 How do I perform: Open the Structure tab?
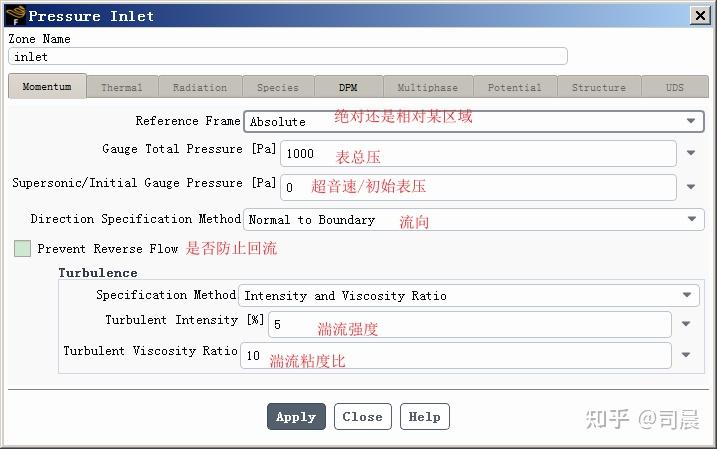(x=599, y=87)
